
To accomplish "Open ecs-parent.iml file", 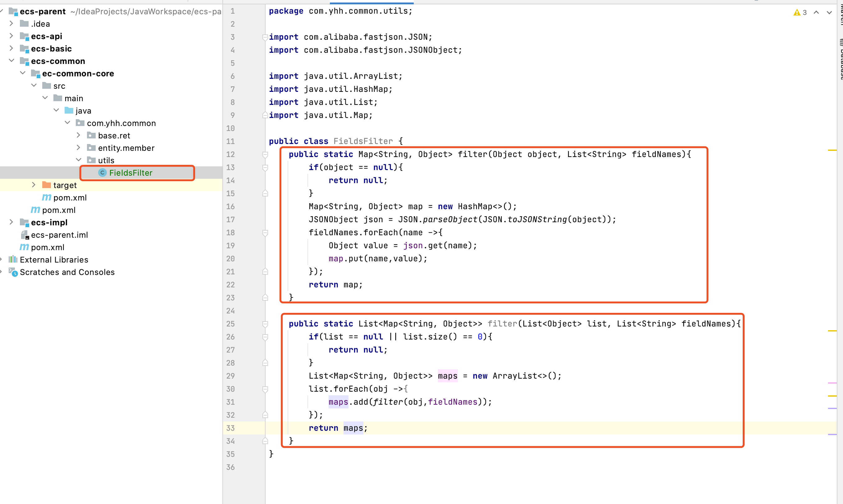I will (x=59, y=235).
